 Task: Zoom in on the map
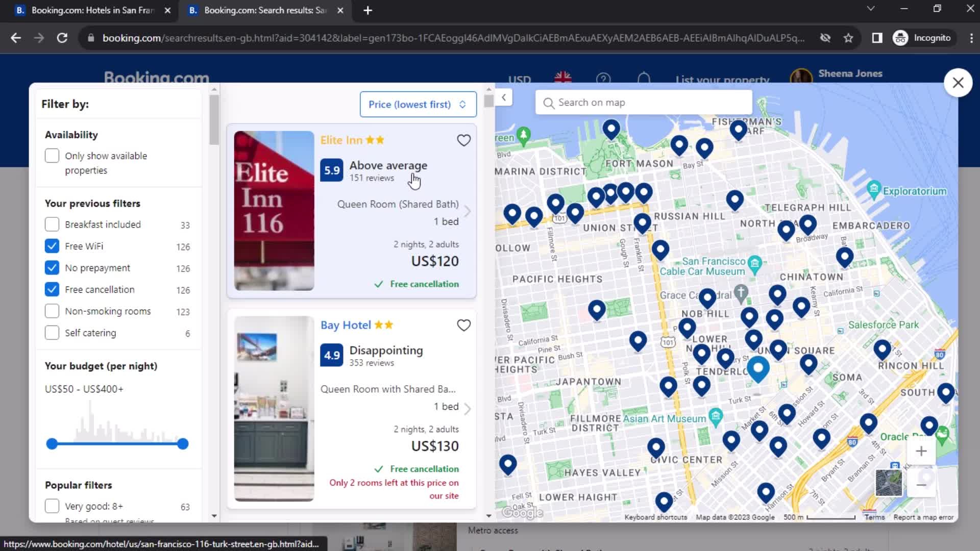point(921,451)
